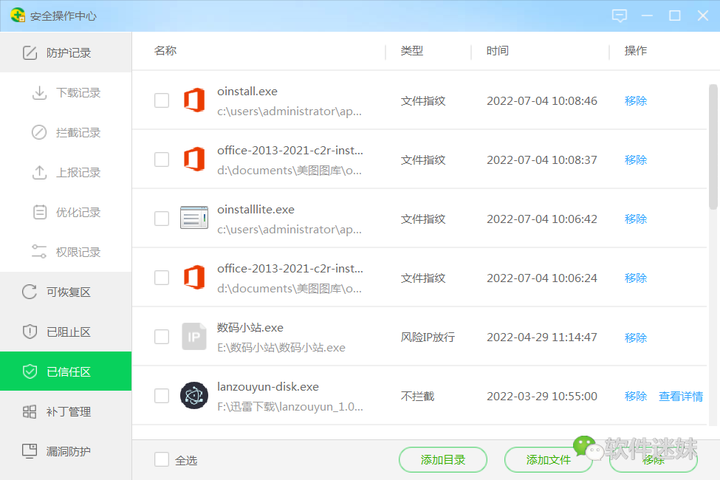The image size is (720, 480).
Task: Click the 不拦截 type cell
Action: (417, 396)
